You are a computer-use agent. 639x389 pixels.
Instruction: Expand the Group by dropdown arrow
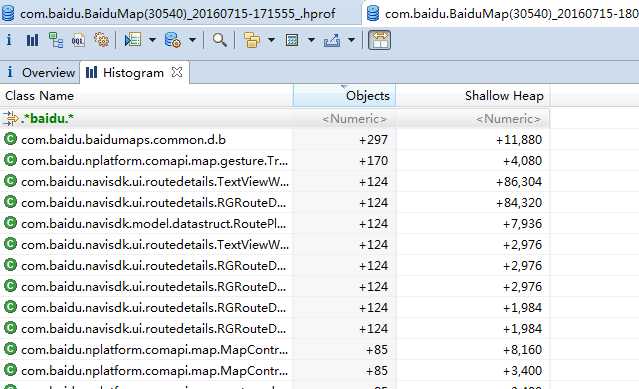click(x=271, y=40)
